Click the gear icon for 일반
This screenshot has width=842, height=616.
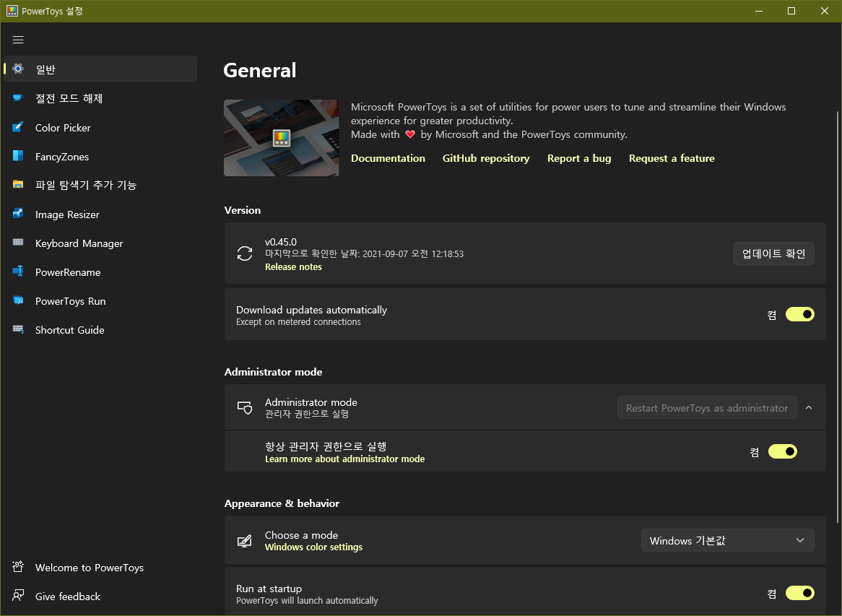click(18, 69)
